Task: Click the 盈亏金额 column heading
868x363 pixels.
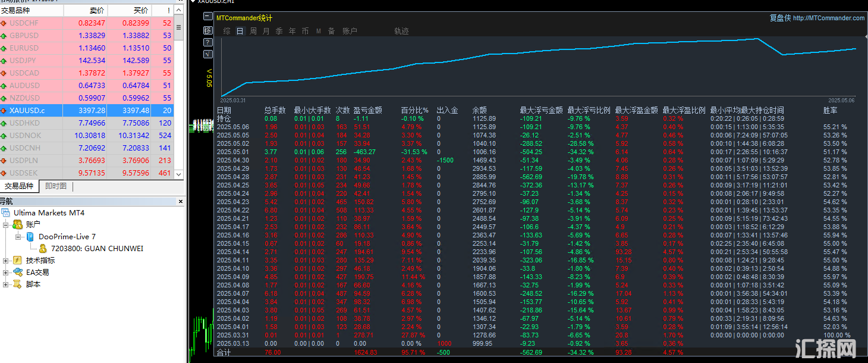Action: (367, 110)
